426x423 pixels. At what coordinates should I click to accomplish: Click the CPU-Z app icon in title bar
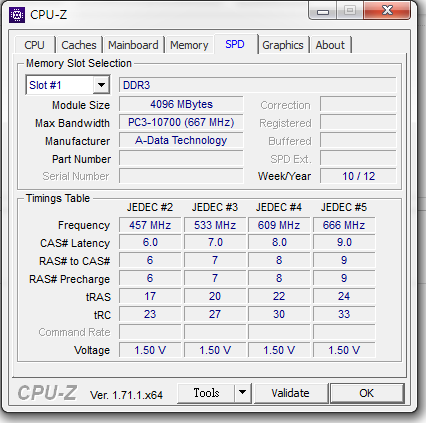pos(17,15)
